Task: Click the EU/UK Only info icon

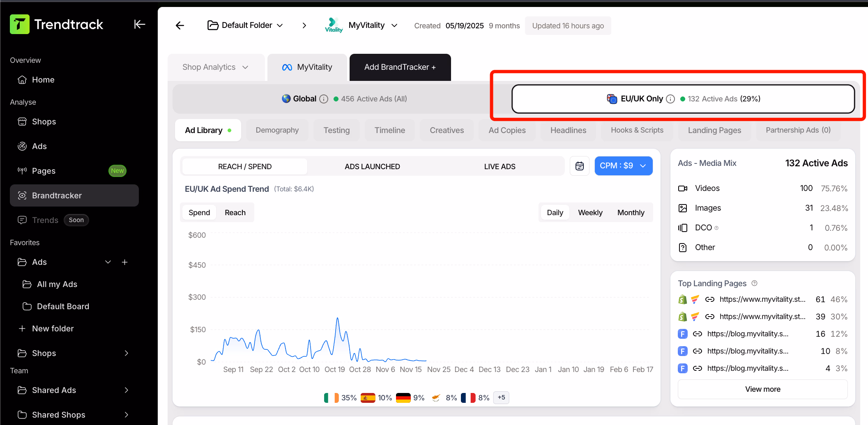Action: click(x=670, y=99)
